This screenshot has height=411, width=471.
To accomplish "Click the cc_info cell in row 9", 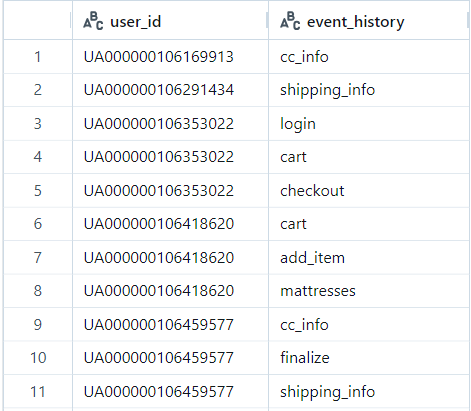I will [x=369, y=324].
